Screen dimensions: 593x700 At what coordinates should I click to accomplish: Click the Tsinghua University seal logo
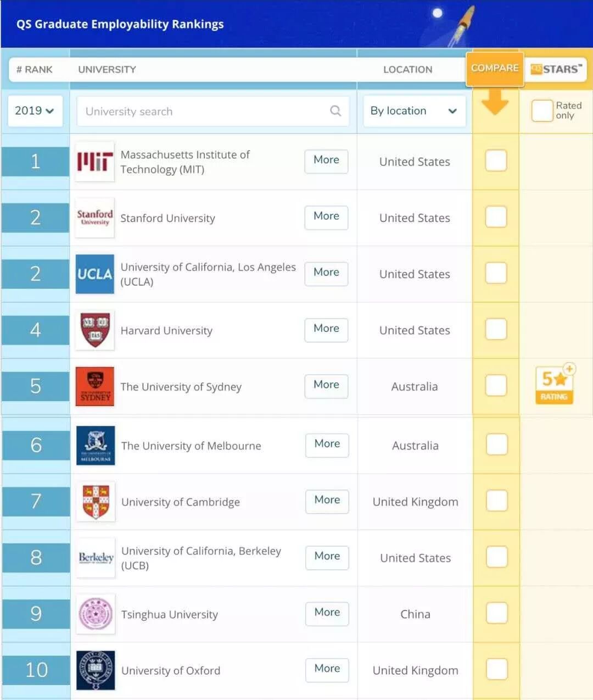[96, 614]
